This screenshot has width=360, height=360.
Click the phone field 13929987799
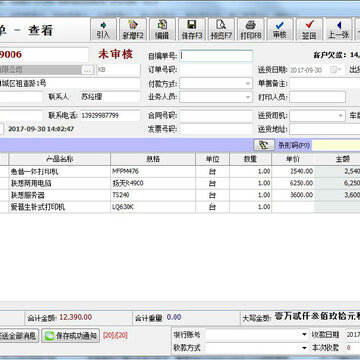[110, 116]
